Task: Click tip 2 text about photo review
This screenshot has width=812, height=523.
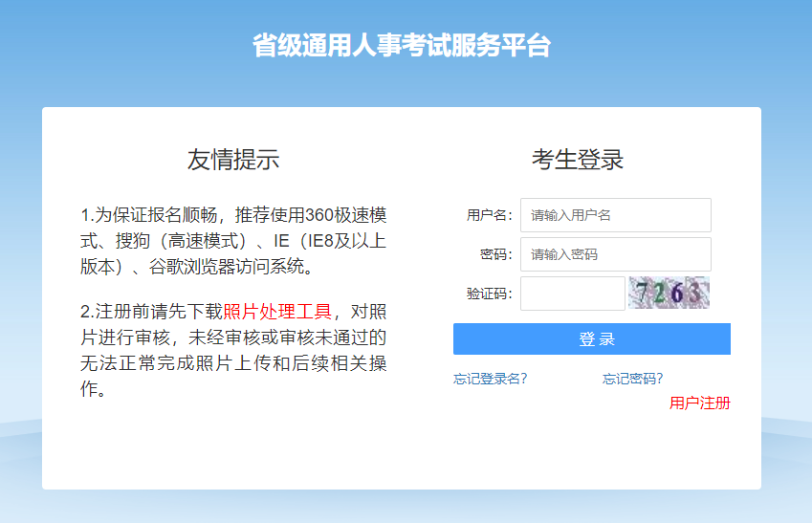Action: pos(233,350)
